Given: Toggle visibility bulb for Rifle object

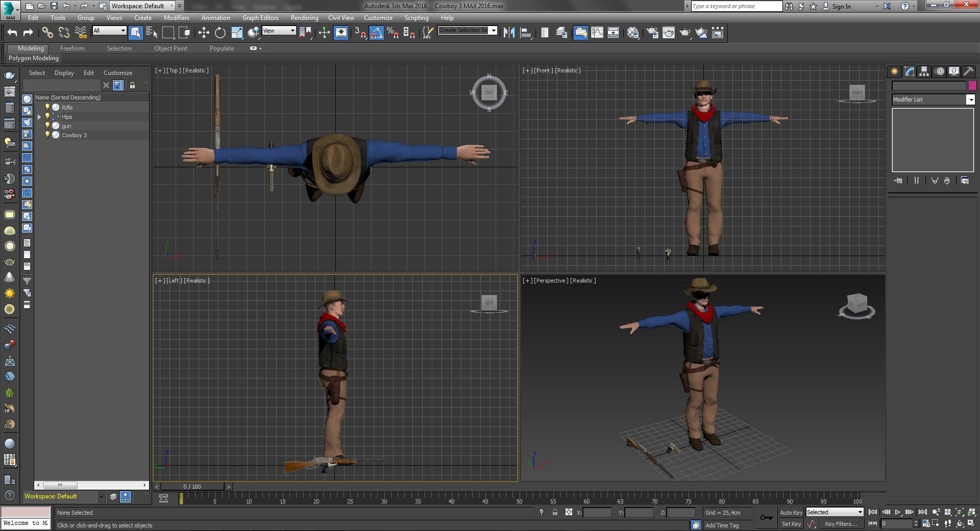Looking at the screenshot, I should click(x=47, y=107).
